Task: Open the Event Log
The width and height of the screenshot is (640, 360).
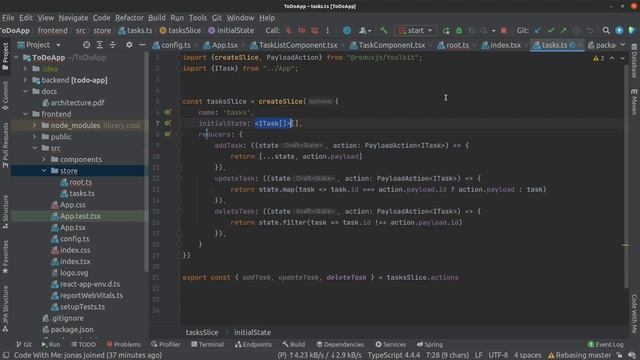Action: tap(606, 344)
